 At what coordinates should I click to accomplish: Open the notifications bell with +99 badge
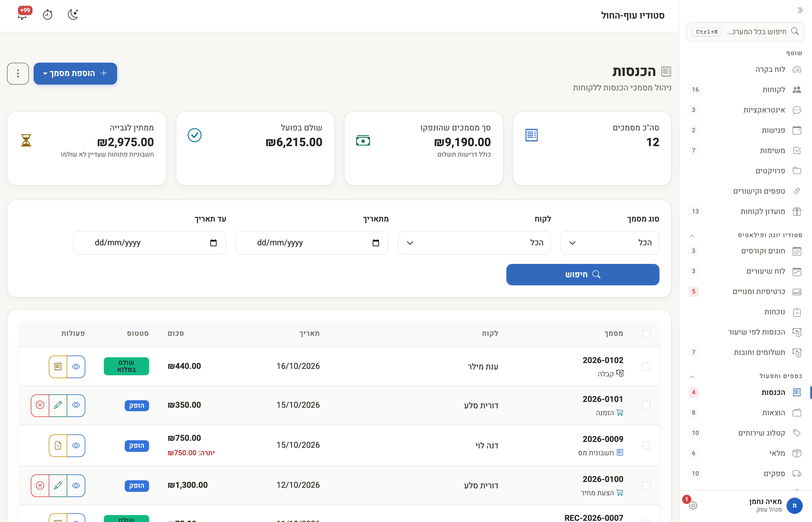23,14
